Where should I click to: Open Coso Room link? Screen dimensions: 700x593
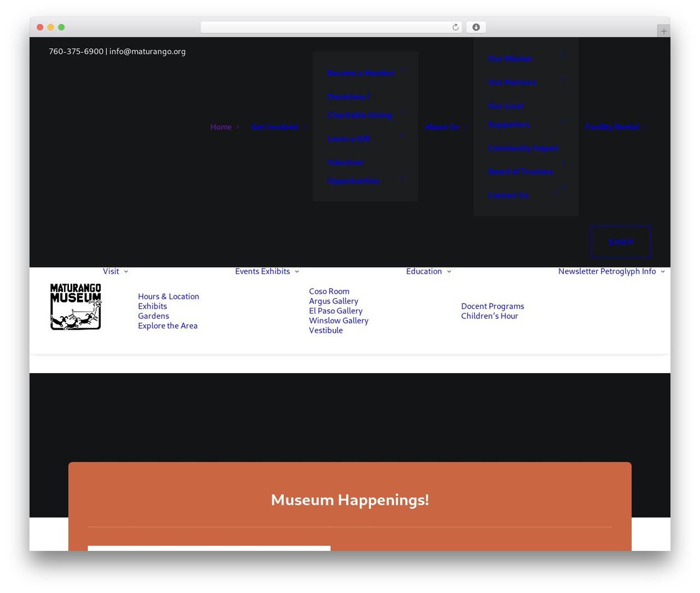329,292
